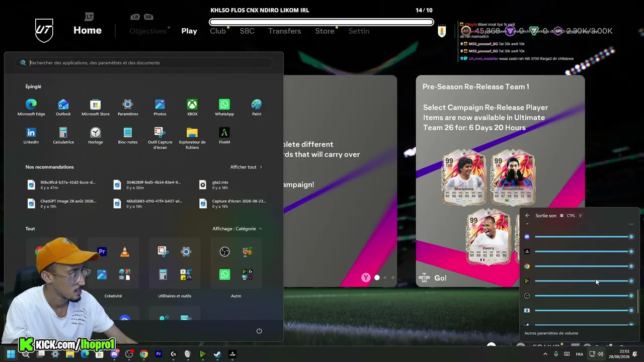Mute Chrome in the volume mixer
The width and height of the screenshot is (644, 362).
pos(527,266)
